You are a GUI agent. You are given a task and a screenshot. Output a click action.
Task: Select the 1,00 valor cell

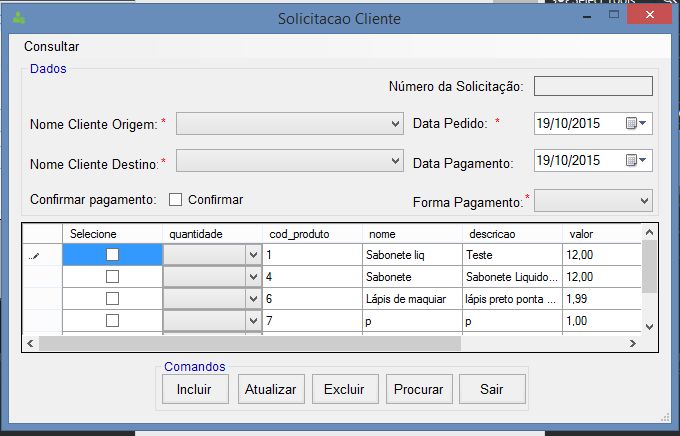pyautogui.click(x=602, y=321)
